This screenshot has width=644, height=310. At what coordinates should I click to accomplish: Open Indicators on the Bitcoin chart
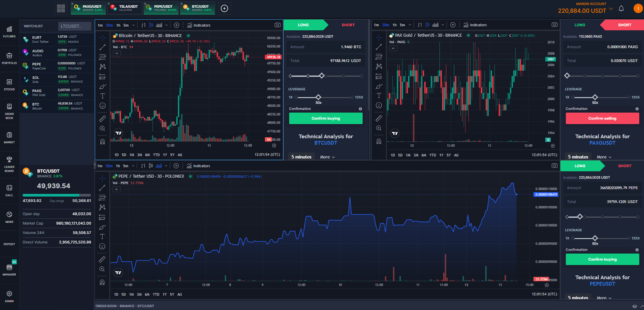pos(199,25)
